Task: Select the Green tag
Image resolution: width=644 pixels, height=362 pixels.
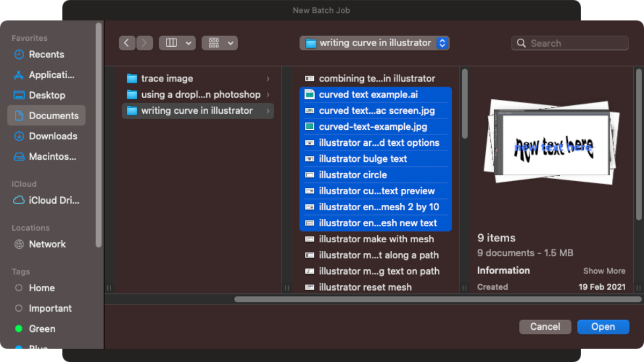Action: [x=46, y=329]
